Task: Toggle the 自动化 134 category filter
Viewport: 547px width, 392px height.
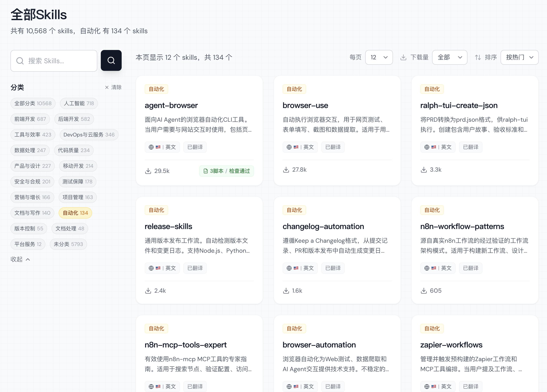Action: 75,213
